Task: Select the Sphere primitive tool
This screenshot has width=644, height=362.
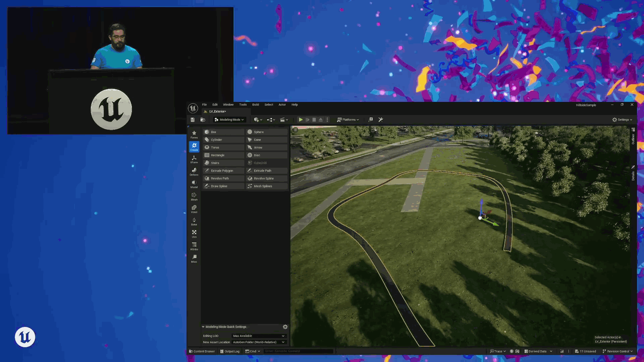Action: [267, 132]
